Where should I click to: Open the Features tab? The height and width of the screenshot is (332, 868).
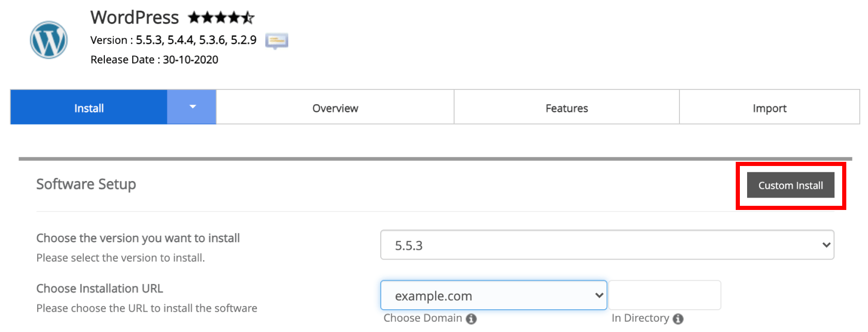click(567, 107)
